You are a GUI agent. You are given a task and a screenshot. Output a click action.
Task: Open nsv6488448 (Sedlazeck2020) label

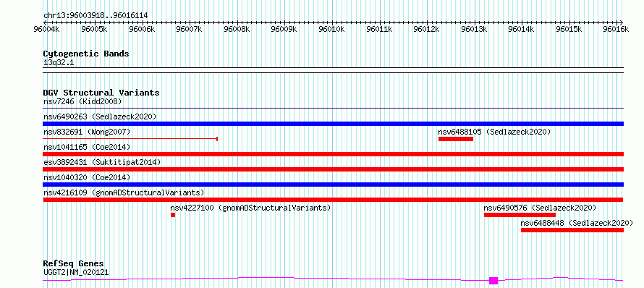(x=577, y=223)
